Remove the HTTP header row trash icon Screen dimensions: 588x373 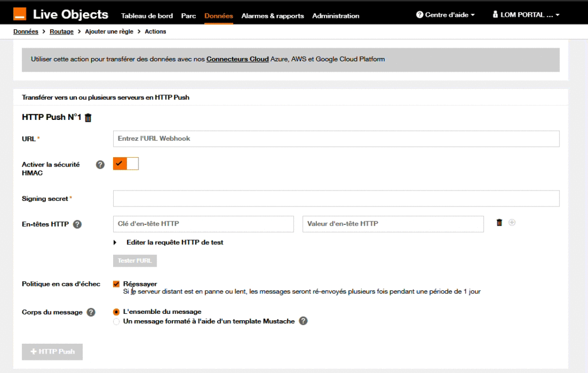[x=500, y=223]
